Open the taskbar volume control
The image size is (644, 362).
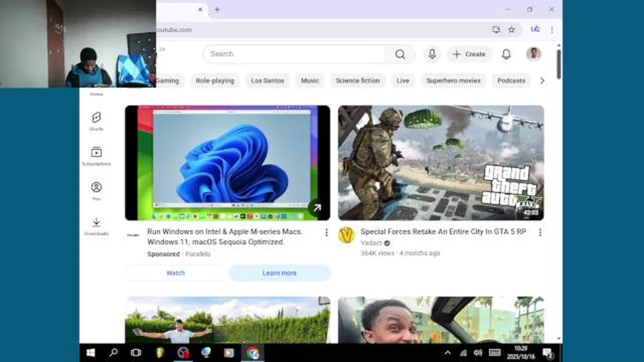pos(478,353)
